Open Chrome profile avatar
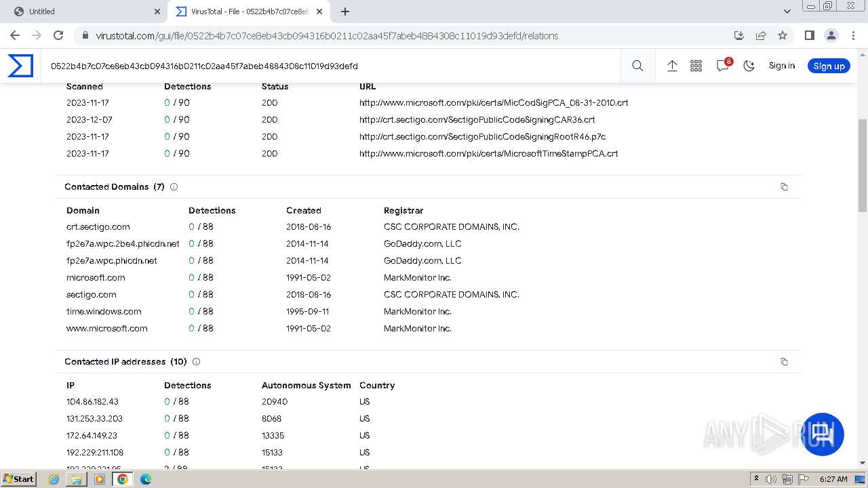Image resolution: width=868 pixels, height=488 pixels. [831, 35]
